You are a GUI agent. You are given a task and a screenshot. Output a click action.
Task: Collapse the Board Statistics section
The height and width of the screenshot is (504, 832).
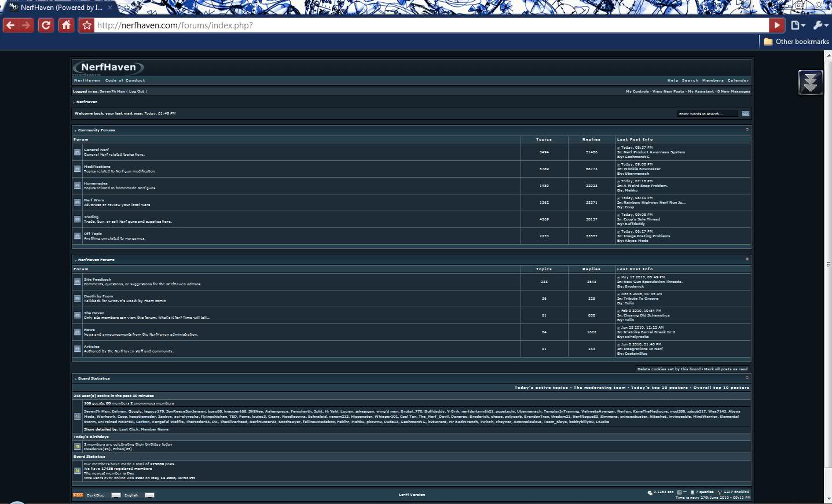click(747, 378)
